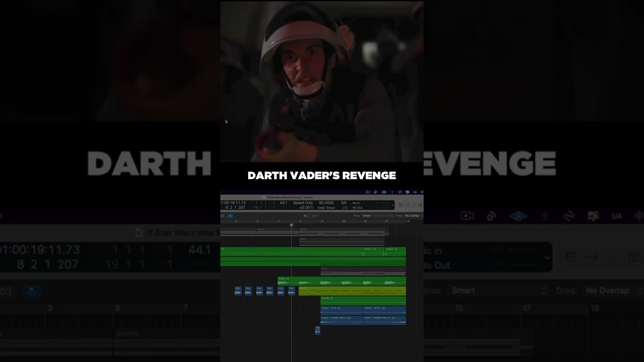This screenshot has width=644, height=362.
Task: Expand the LCD display mode chevron in the sharp control bar
Action: point(393,205)
